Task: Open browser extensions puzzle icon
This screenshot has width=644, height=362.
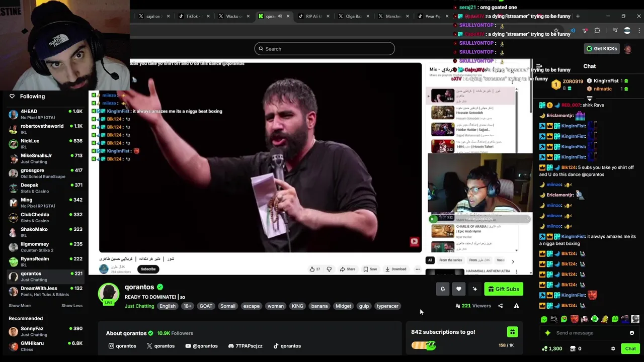Action: click(597, 31)
